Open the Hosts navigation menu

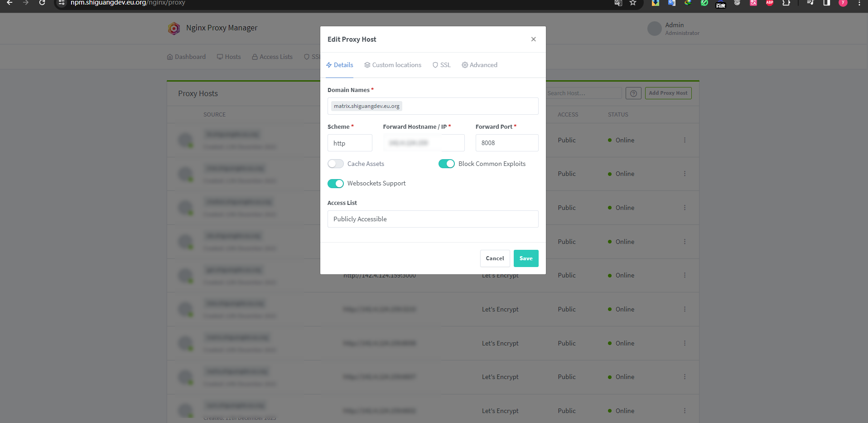[x=229, y=57]
